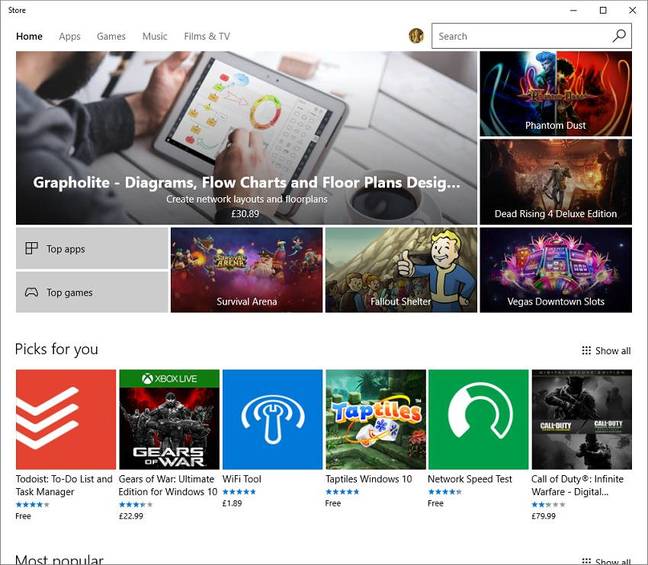Image resolution: width=648 pixels, height=565 pixels.
Task: Click Call of Duty: Infinite Warfare title
Action: (x=577, y=485)
